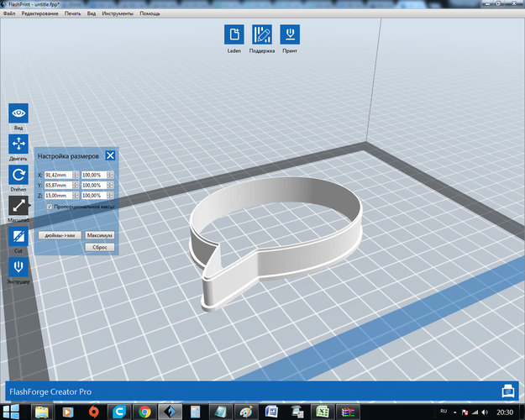Click the 20:30 clock in tray
525x420 pixels.
(505, 412)
